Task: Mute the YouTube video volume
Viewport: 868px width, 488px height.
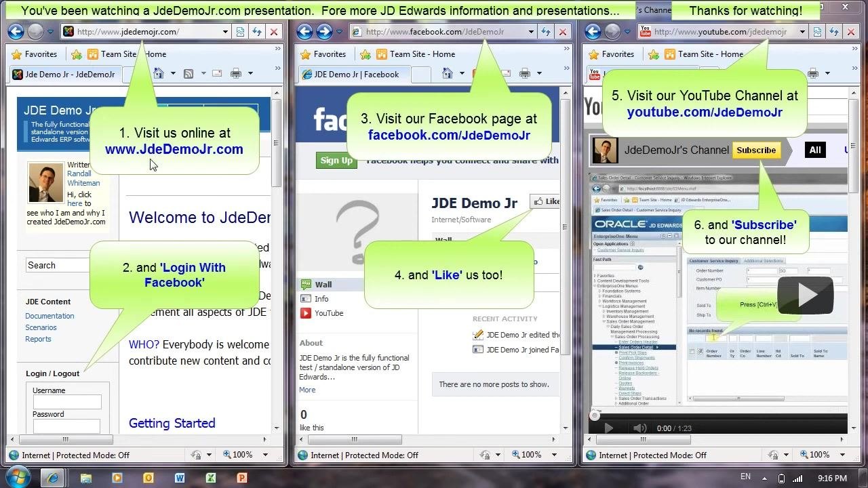Action: [x=639, y=428]
